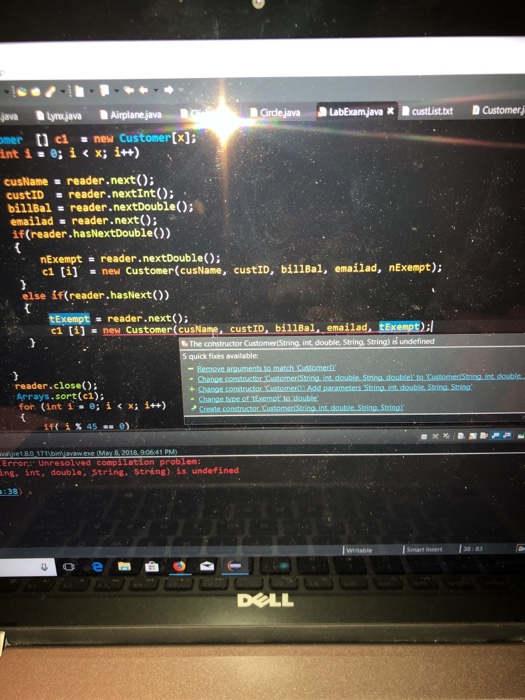Click the javaw.exe launch label in console
525x700 pixels.
point(88,452)
